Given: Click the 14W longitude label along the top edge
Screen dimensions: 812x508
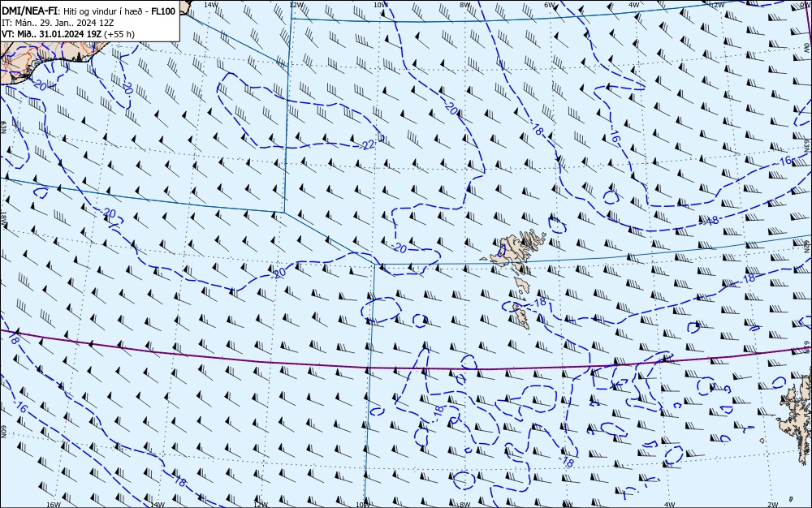Looking at the screenshot, I should click(x=210, y=4).
